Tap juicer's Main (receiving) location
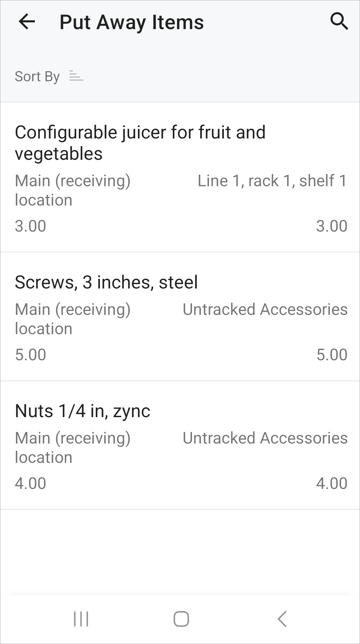 73,190
